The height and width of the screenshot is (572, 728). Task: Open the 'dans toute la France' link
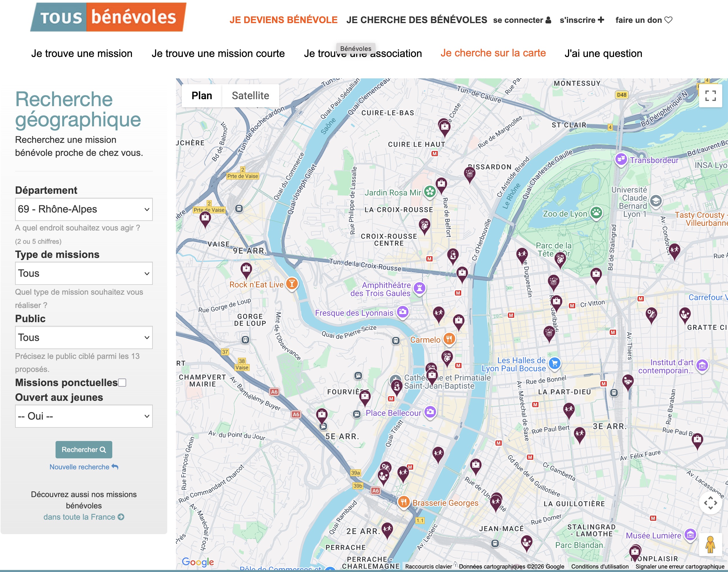click(x=84, y=517)
